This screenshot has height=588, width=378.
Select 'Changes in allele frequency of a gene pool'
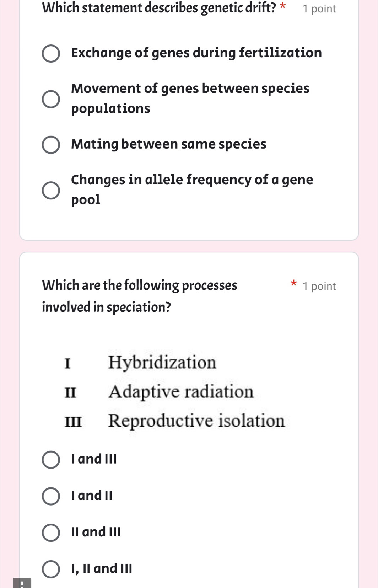coord(51,189)
